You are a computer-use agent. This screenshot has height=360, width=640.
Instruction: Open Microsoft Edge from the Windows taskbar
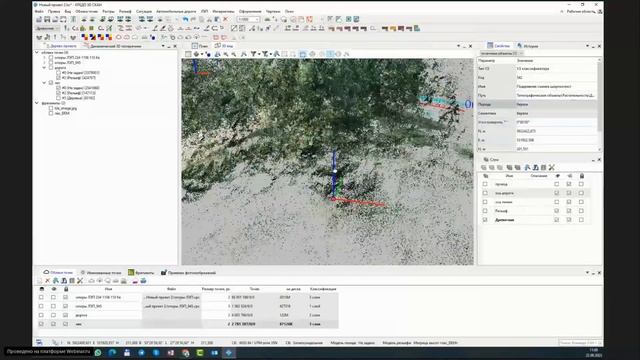pyautogui.click(x=112, y=353)
